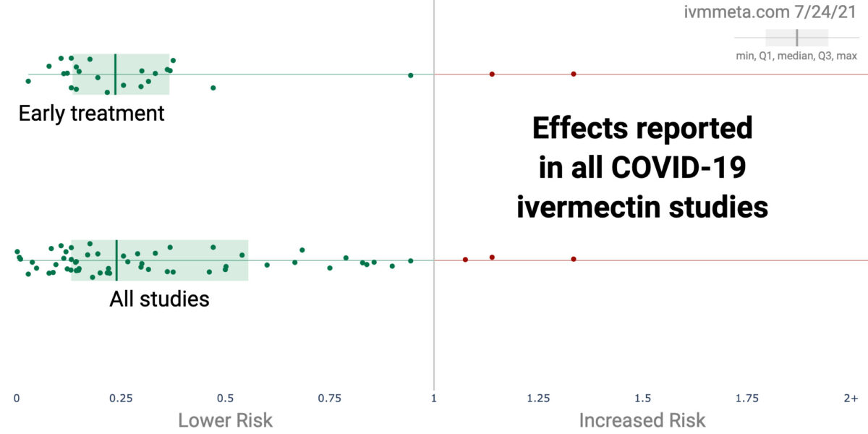
Task: Click the median line of Early treatment box
Action: 116,74
